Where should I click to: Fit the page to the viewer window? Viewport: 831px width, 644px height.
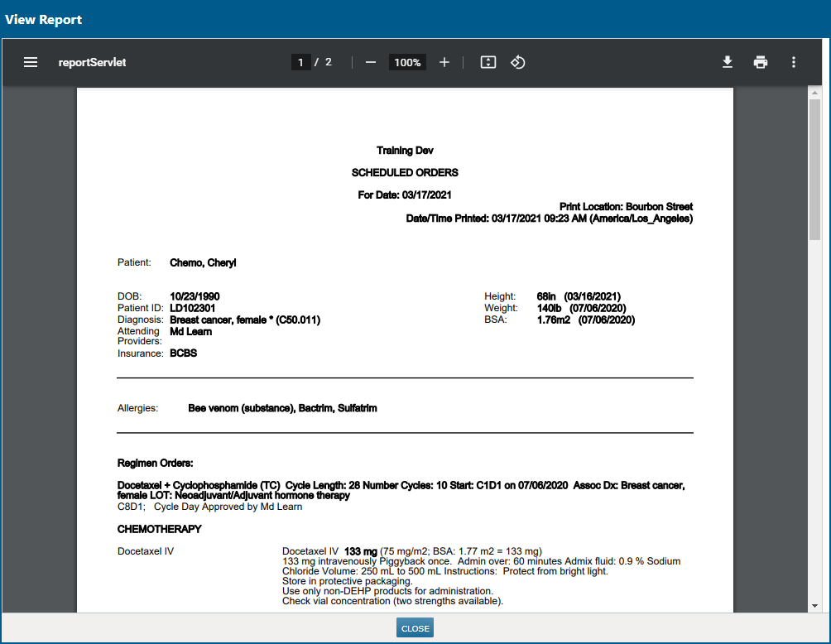pos(488,61)
